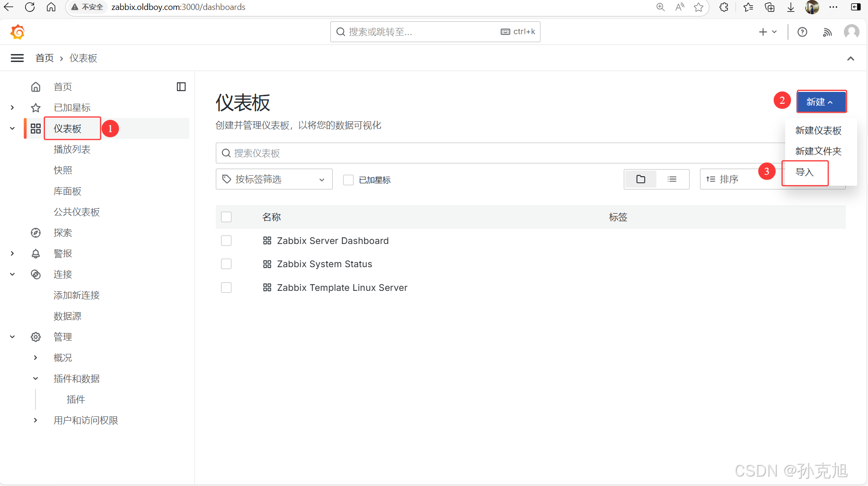Open 公共仪表板 in sidebar
This screenshot has width=868, height=486.
pyautogui.click(x=77, y=212)
